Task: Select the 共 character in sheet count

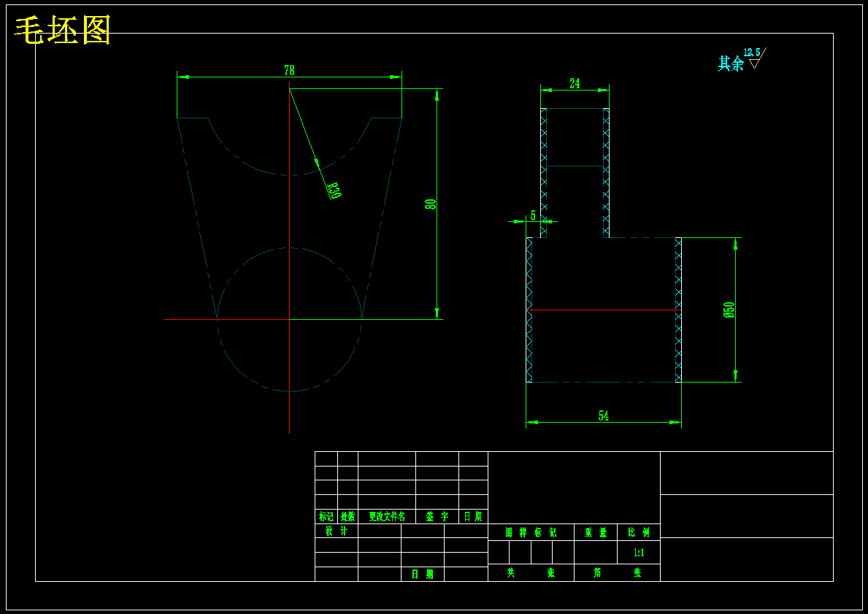Action: click(x=510, y=573)
